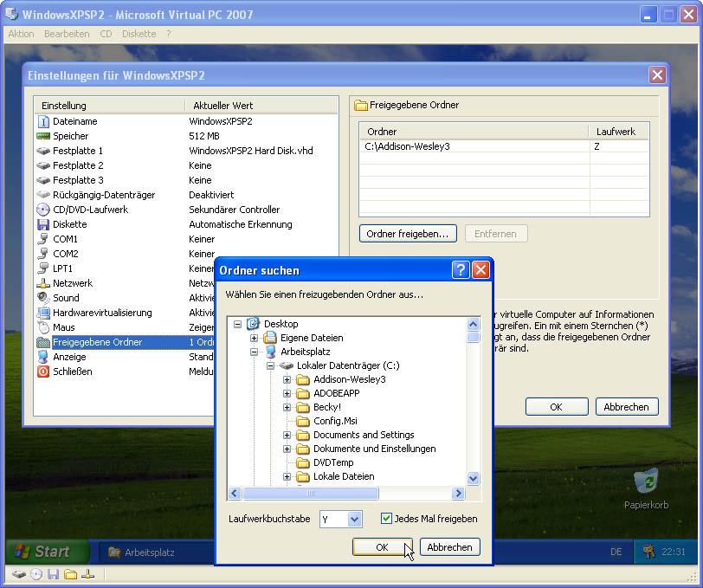Click the folder tree scroll up arrow
Image resolution: width=703 pixels, height=588 pixels.
click(x=473, y=324)
